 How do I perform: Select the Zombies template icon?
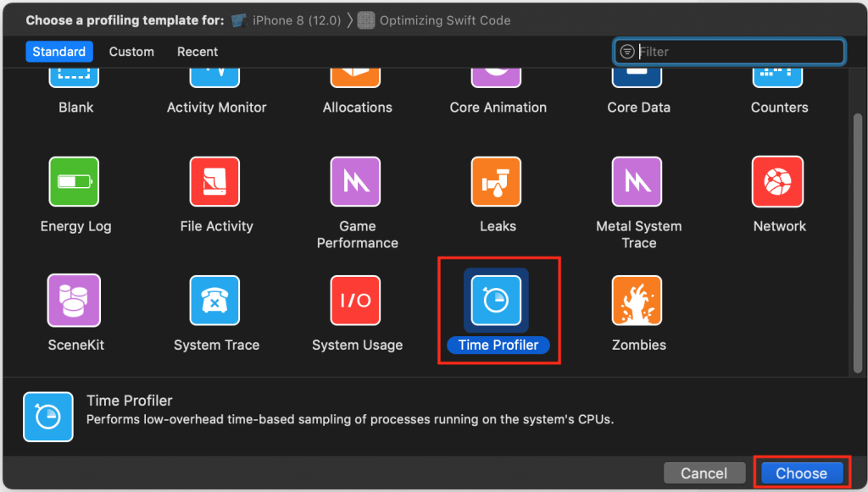637,301
